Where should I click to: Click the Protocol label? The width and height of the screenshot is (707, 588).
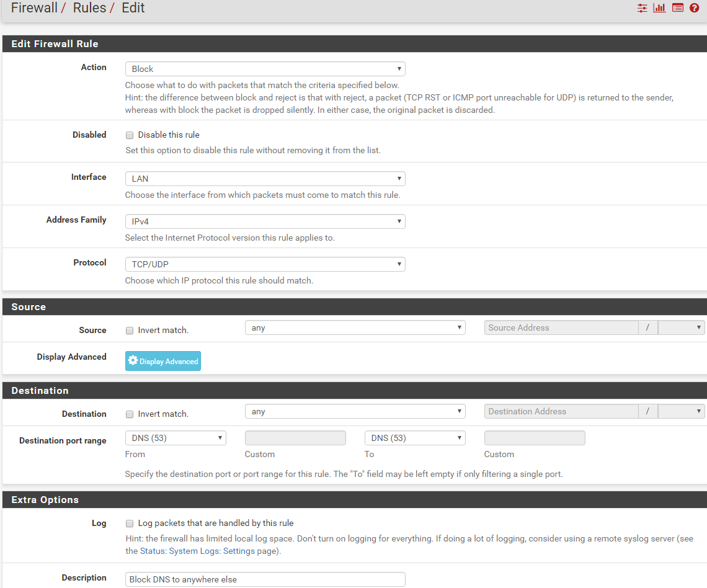tap(90, 263)
